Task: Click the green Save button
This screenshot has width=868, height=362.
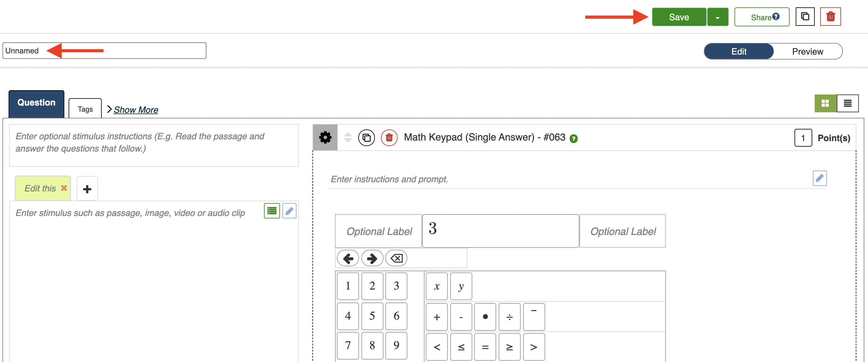Action: 679,17
